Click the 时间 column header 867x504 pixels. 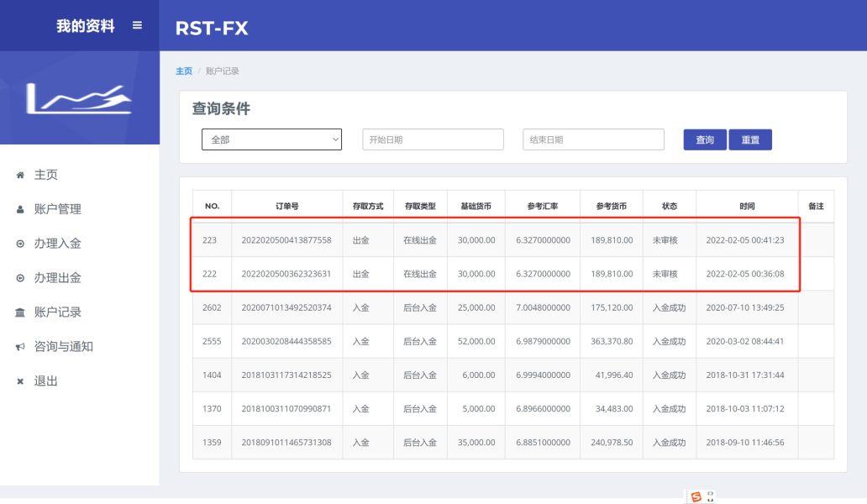point(747,206)
